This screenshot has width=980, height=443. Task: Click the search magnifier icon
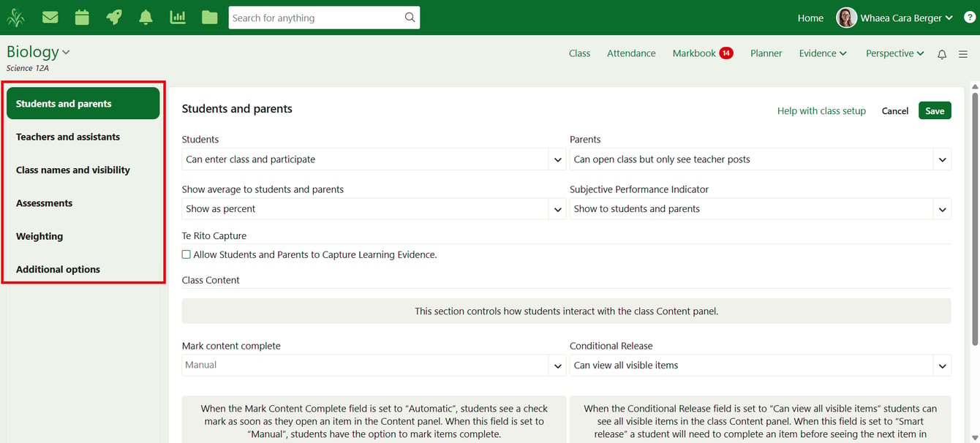(410, 18)
